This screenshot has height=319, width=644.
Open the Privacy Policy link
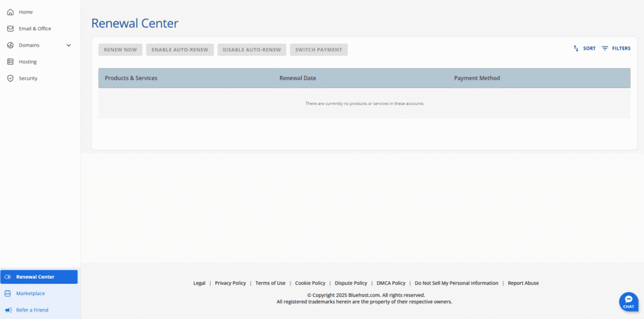pos(230,283)
